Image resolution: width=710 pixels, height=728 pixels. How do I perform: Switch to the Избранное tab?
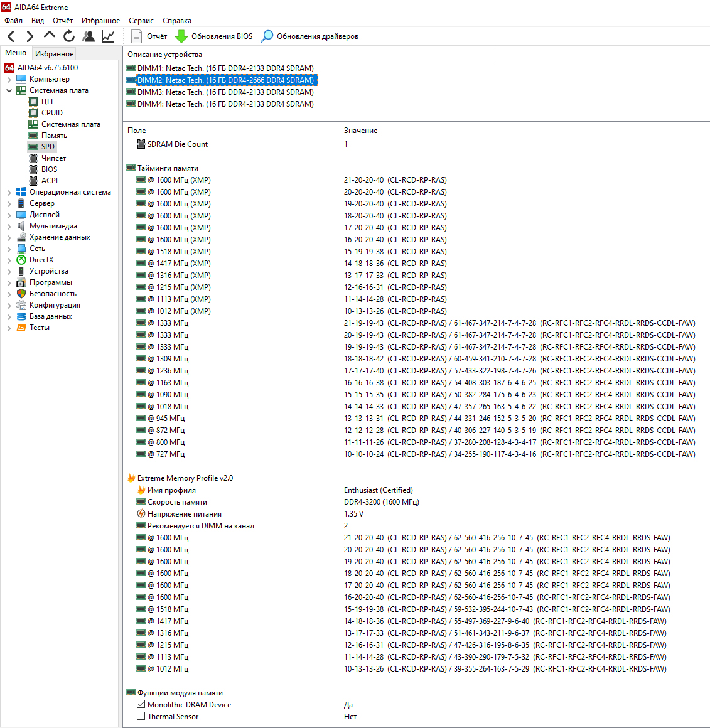coord(55,54)
